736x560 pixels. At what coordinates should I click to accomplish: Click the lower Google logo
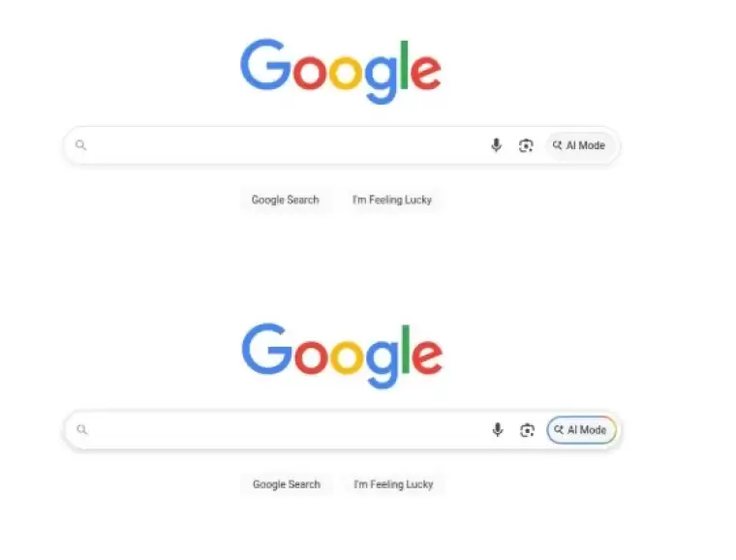point(342,356)
